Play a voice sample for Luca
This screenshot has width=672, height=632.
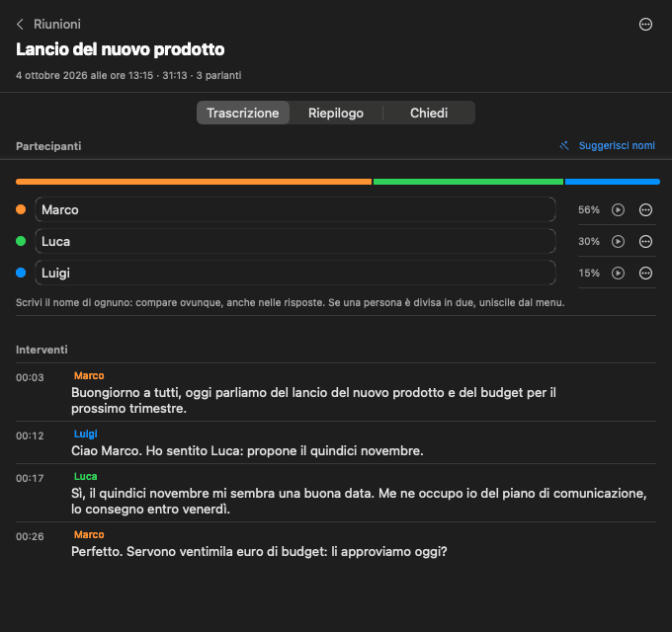tap(618, 242)
